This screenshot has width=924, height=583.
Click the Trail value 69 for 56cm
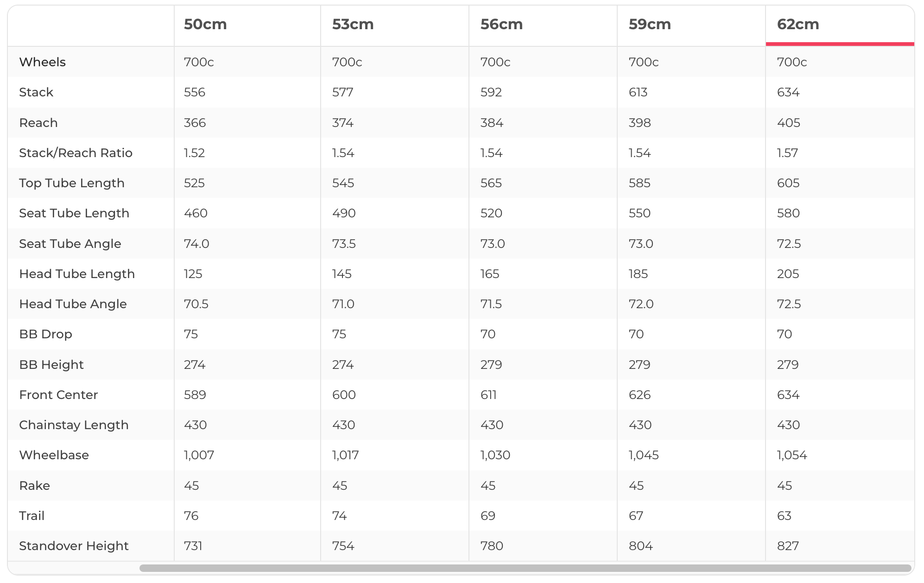(x=488, y=516)
